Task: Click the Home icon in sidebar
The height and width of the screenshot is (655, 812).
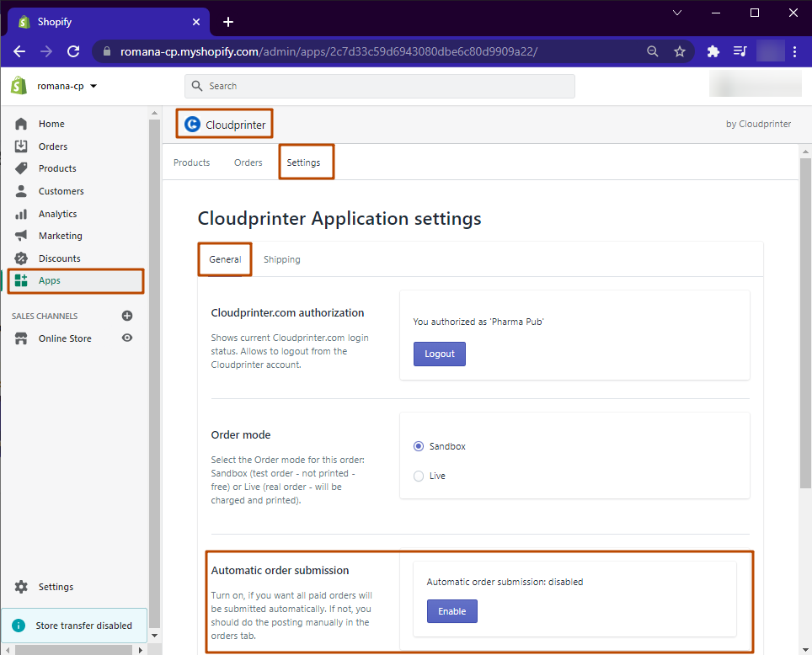Action: click(x=21, y=124)
